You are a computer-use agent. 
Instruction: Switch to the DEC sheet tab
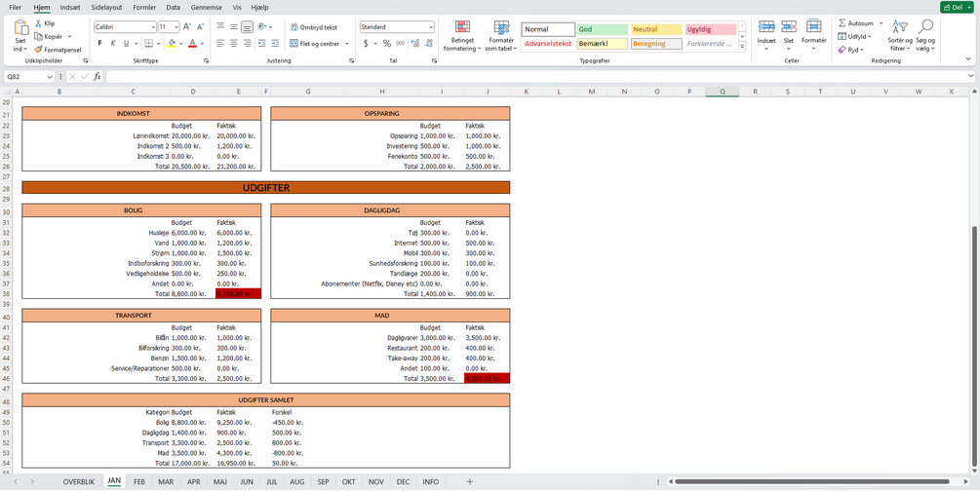pos(403,481)
